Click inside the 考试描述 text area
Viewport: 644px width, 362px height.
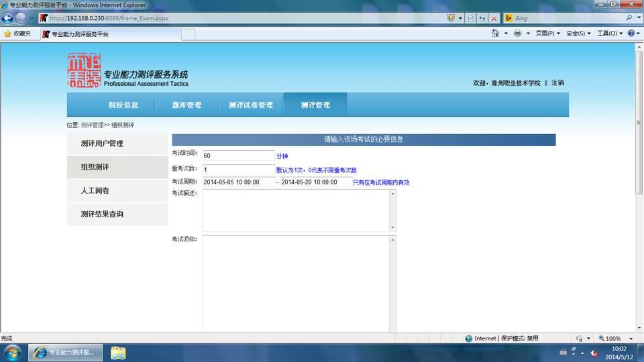tap(296, 210)
